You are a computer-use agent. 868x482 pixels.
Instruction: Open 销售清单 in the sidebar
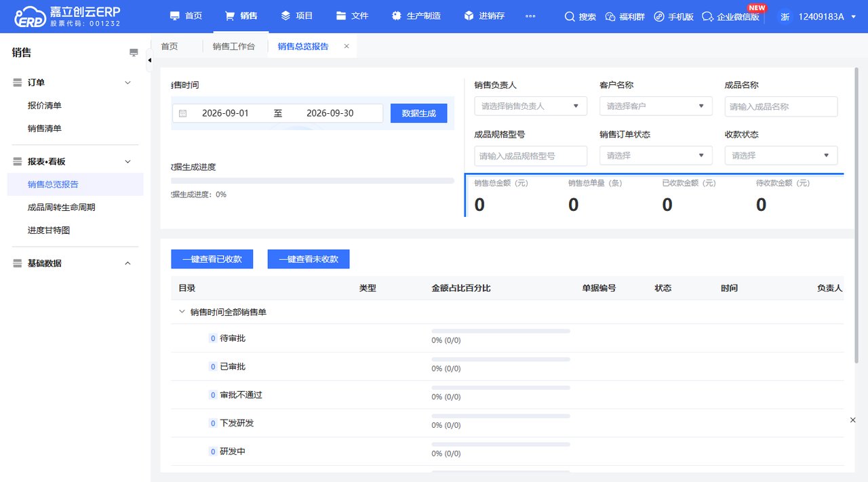pos(45,129)
